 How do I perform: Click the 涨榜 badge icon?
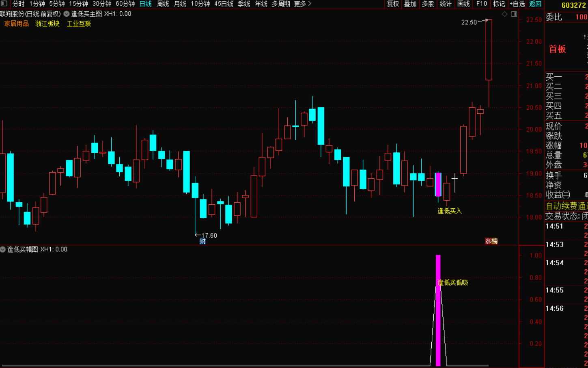pyautogui.click(x=491, y=241)
